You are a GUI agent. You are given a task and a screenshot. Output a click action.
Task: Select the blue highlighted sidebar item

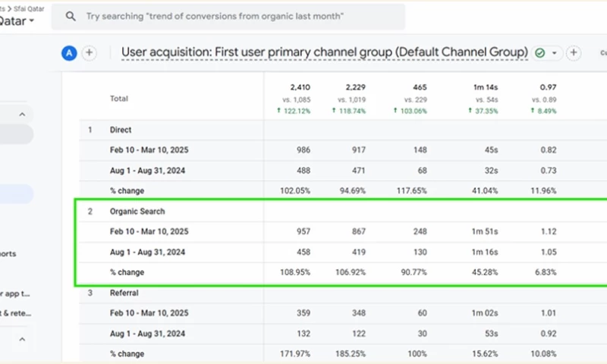17,194
